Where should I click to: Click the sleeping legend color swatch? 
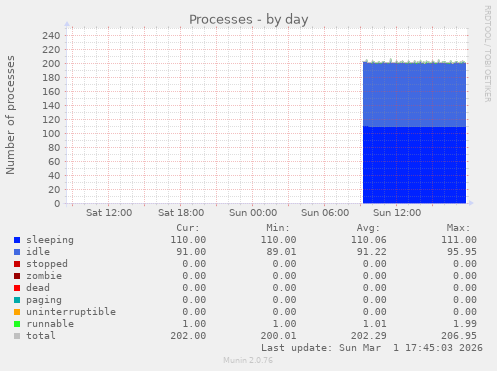(x=17, y=240)
